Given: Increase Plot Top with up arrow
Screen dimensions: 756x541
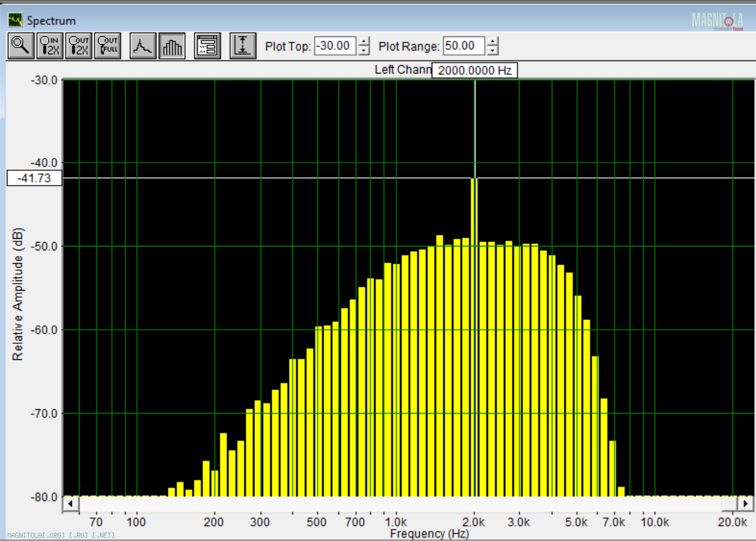Looking at the screenshot, I should tap(364, 42).
